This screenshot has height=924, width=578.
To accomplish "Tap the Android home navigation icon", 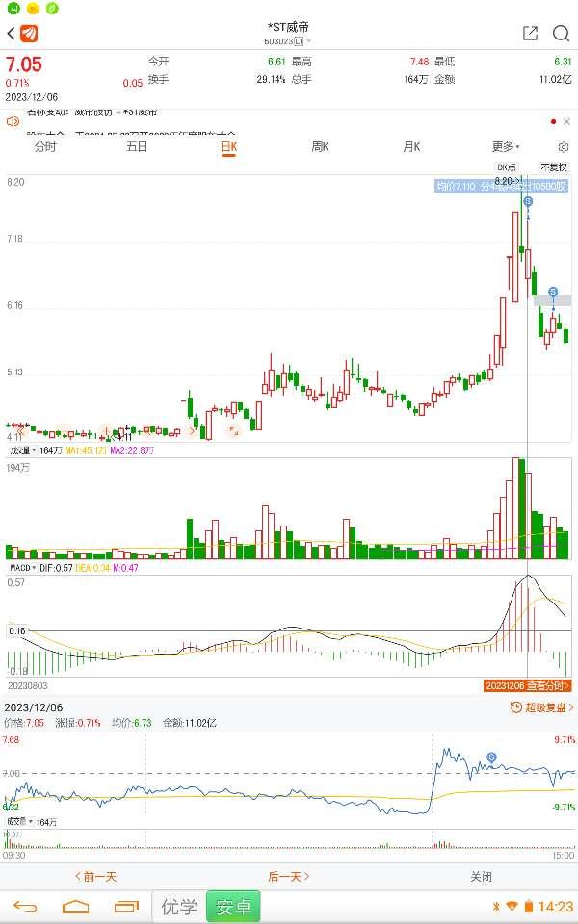I will click(x=75, y=907).
